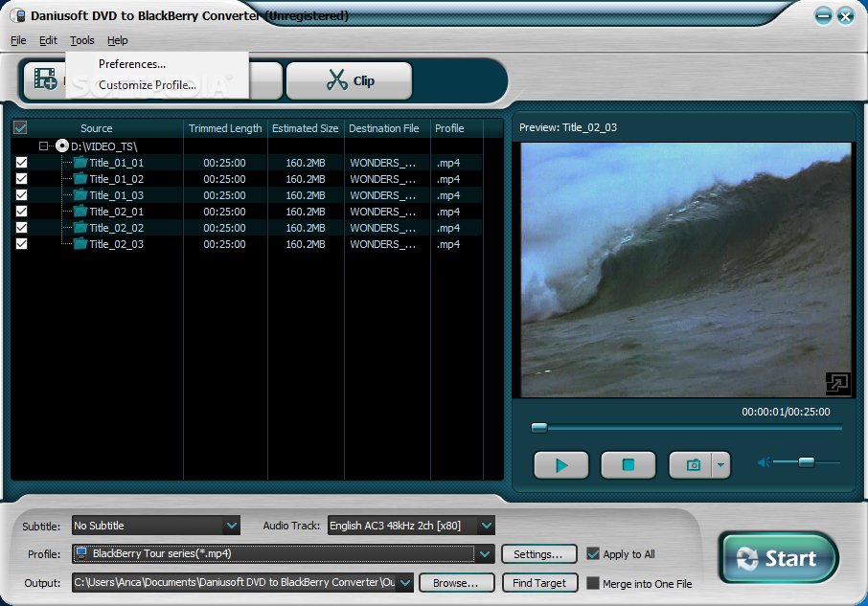Open the Profile dropdown arrow
The width and height of the screenshot is (868, 606).
point(485,553)
